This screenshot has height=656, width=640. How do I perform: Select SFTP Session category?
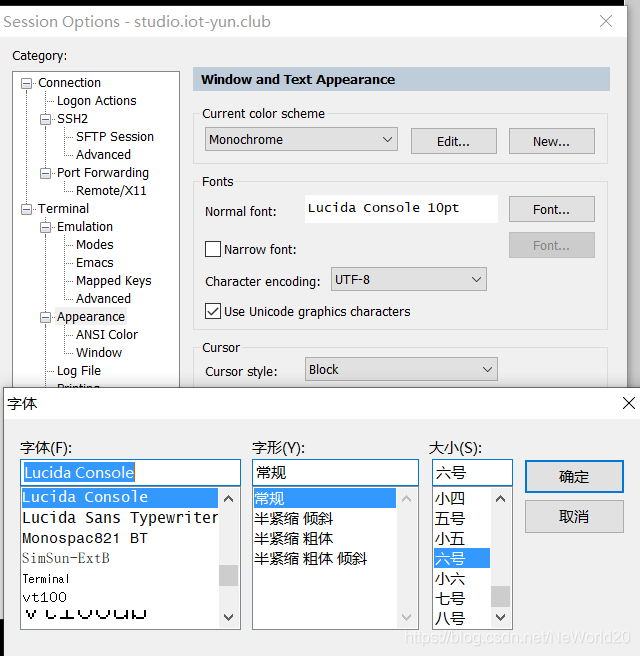pyautogui.click(x=115, y=137)
